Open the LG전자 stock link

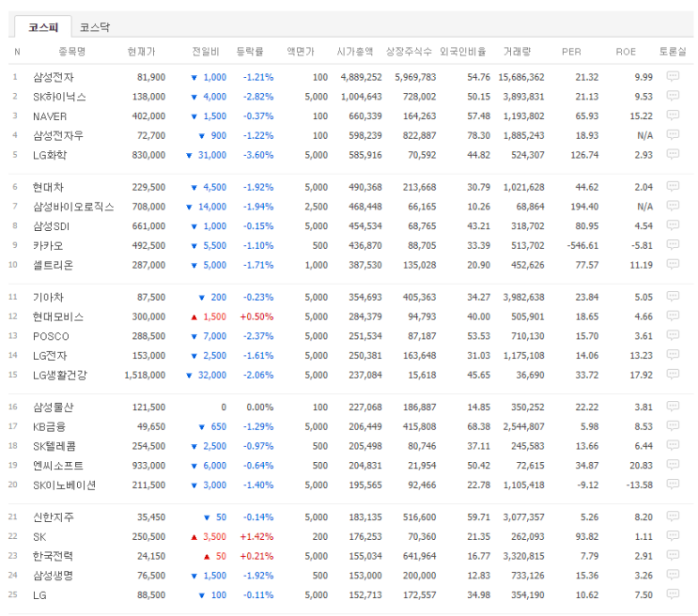point(50,356)
